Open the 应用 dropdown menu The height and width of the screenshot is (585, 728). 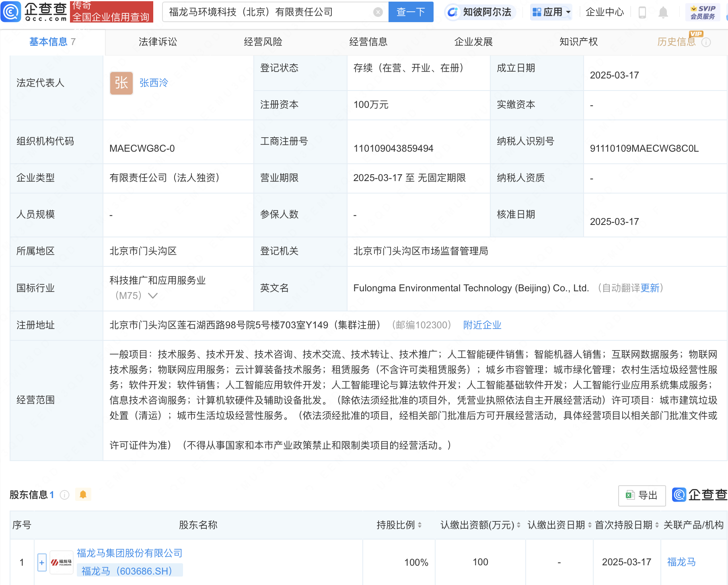551,12
